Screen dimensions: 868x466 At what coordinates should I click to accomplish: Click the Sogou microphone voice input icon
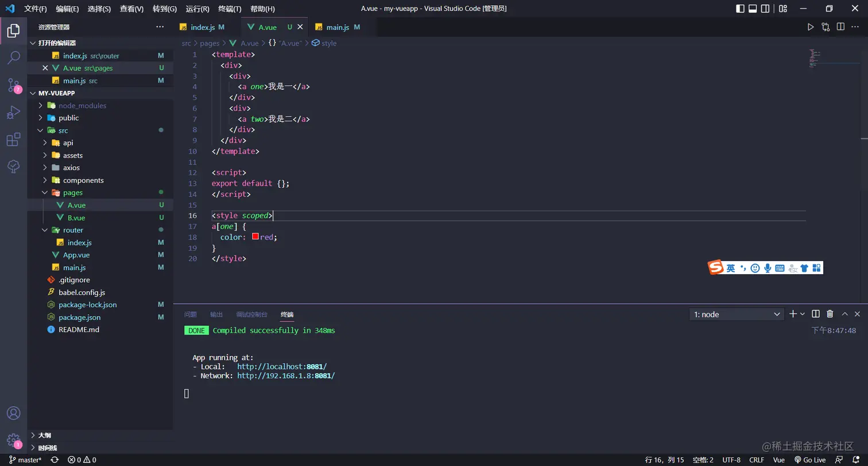coord(768,268)
